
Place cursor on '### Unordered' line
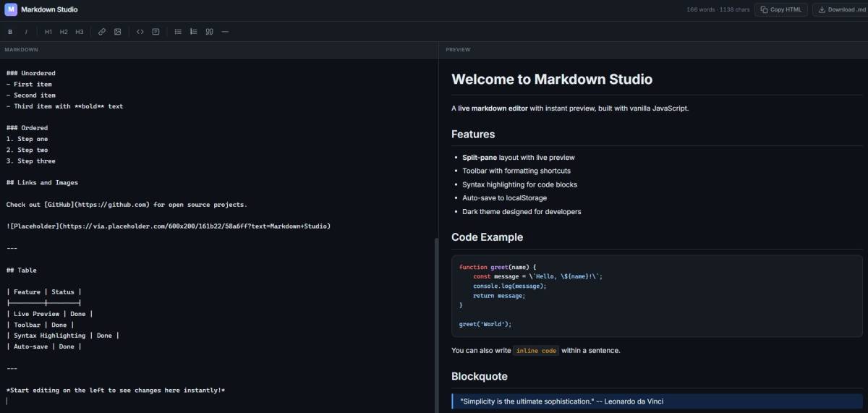31,73
